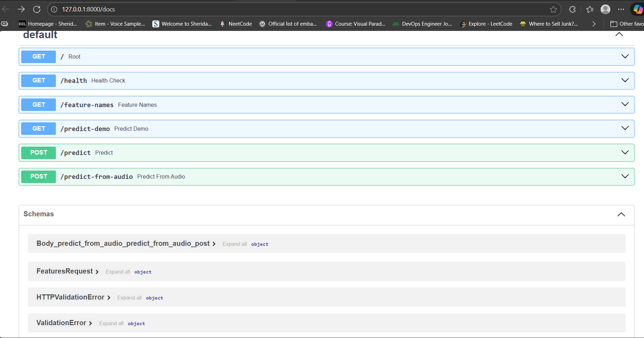Open the Favorites list icon
This screenshot has width=644, height=338.
coord(590,9)
